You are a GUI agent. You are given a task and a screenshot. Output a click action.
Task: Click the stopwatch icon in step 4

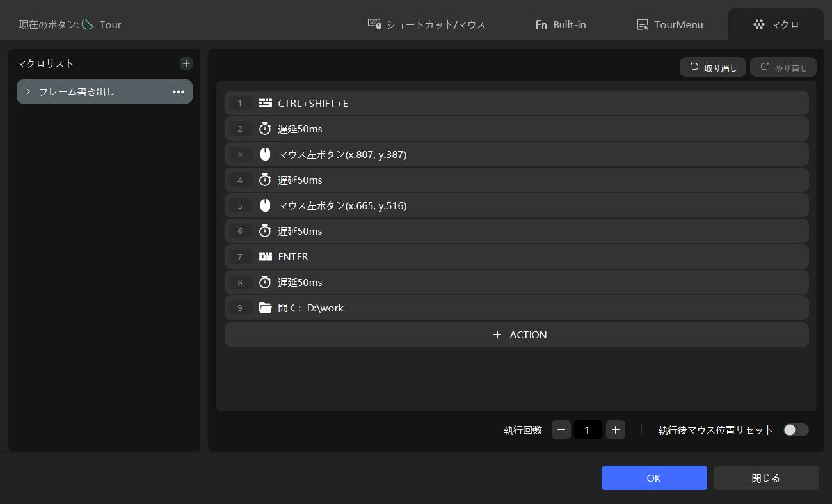click(x=265, y=180)
